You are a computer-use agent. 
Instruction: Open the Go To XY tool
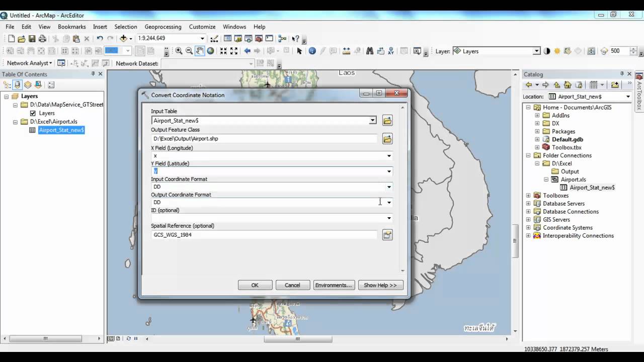point(391,51)
